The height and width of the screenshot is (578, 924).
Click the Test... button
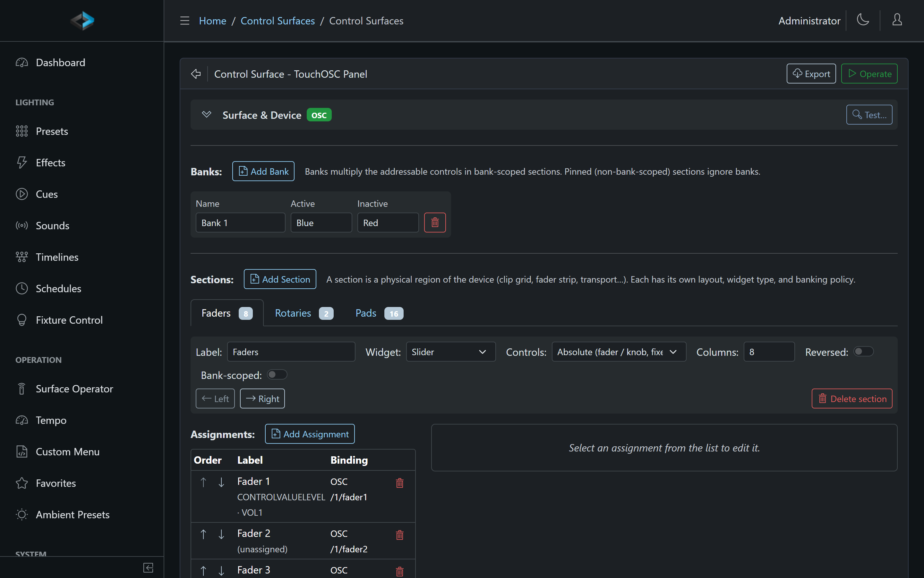pyautogui.click(x=869, y=115)
